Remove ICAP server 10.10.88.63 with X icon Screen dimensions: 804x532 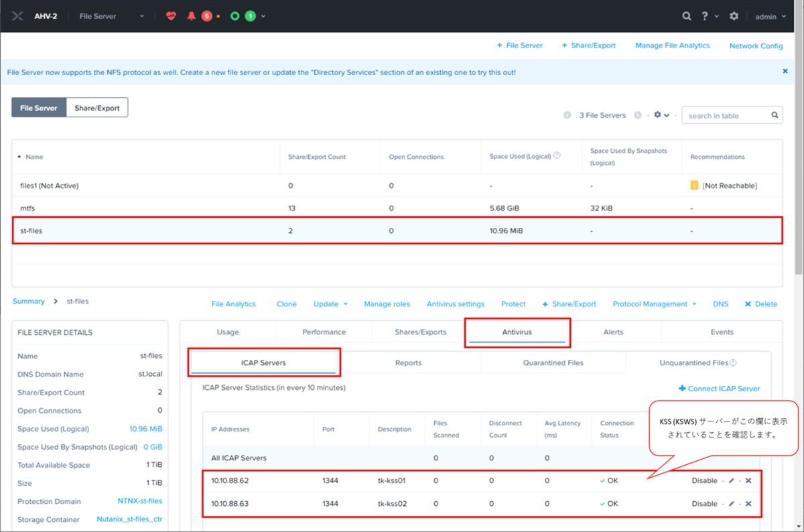[x=748, y=504]
